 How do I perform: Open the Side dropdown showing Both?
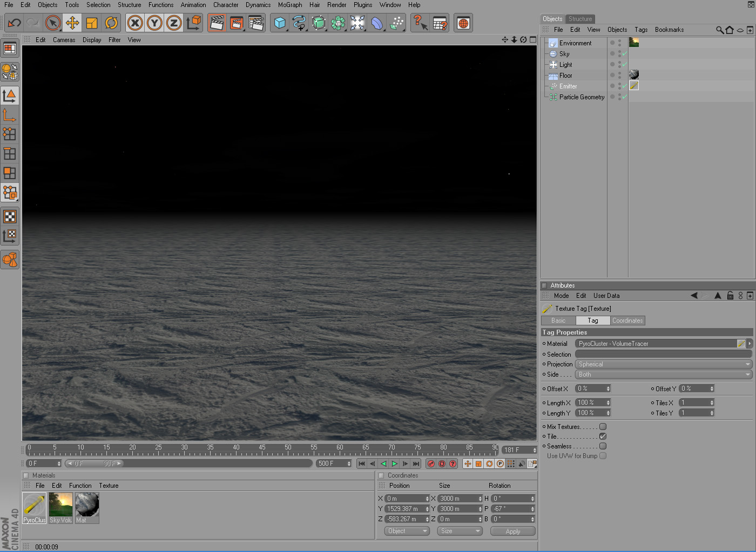(664, 374)
